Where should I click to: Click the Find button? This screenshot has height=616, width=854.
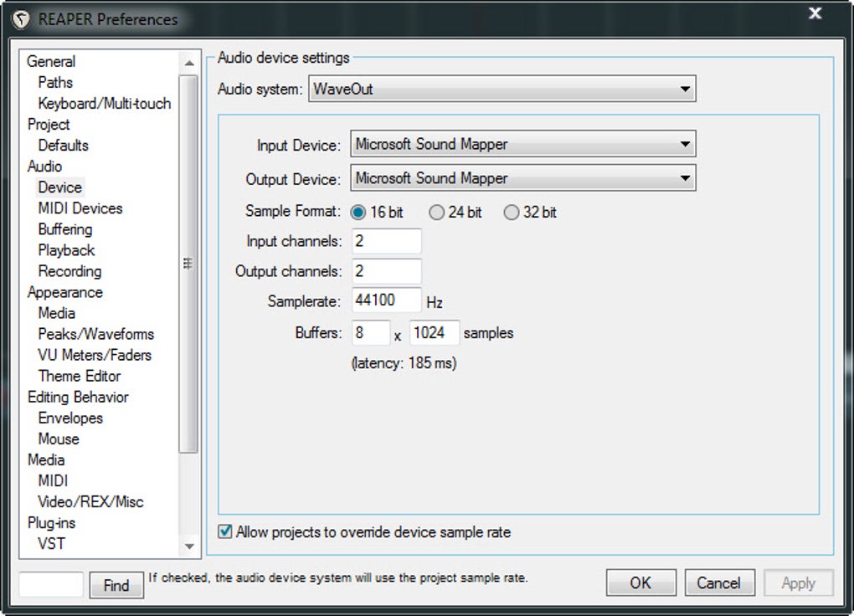(x=116, y=585)
